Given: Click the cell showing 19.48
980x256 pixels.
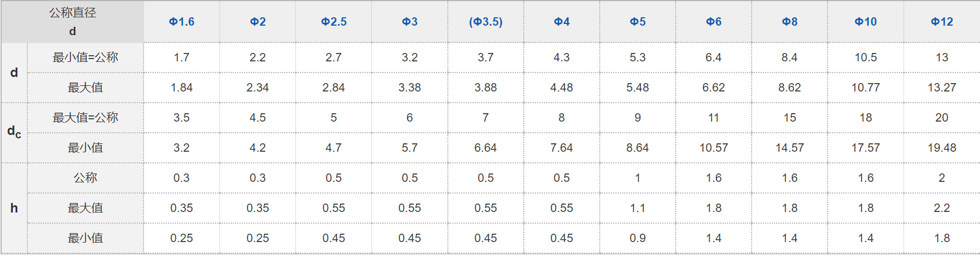Looking at the screenshot, I should coord(941,148).
